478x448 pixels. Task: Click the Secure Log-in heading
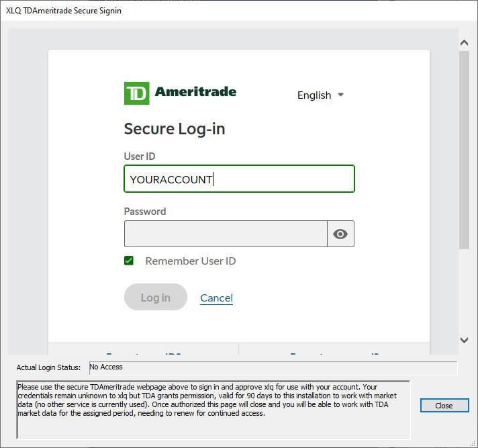(175, 129)
